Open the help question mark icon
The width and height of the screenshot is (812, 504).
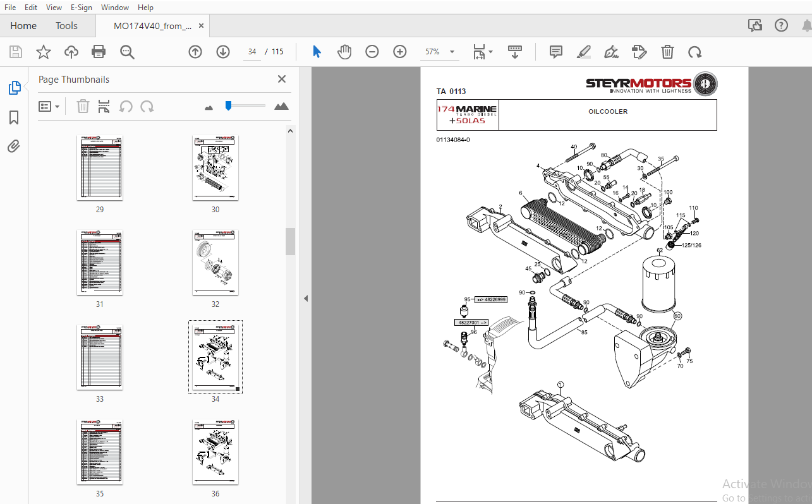coord(782,26)
